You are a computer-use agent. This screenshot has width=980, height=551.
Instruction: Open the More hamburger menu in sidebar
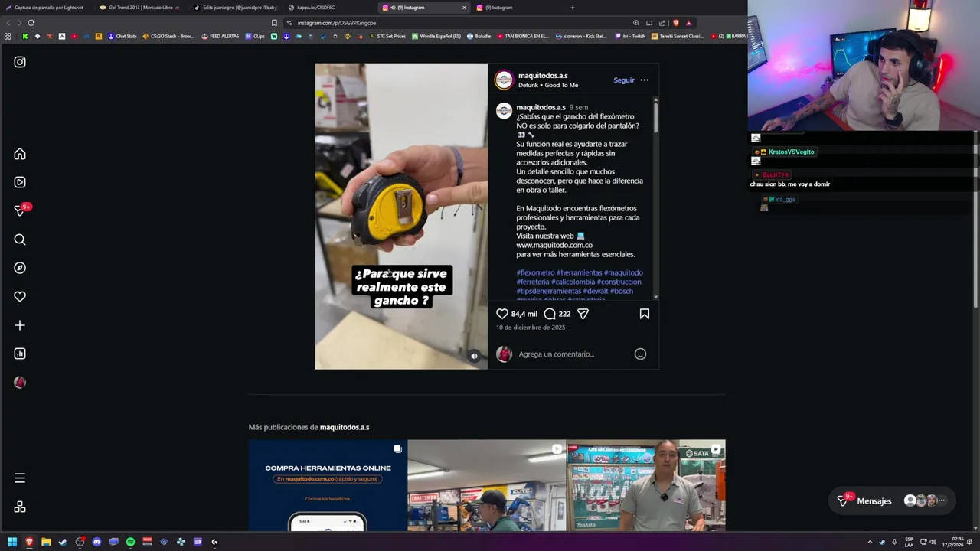pos(20,478)
